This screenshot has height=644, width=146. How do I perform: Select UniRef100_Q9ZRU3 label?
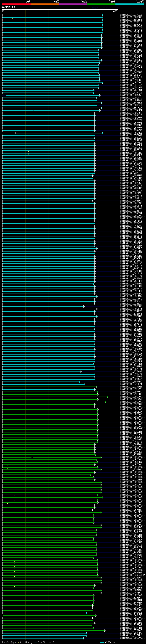point(131,316)
